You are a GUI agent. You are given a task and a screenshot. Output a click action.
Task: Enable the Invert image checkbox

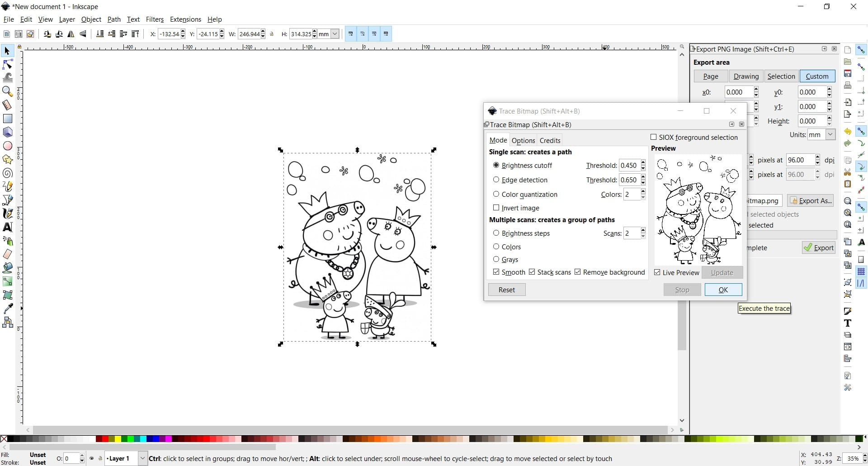click(x=496, y=208)
